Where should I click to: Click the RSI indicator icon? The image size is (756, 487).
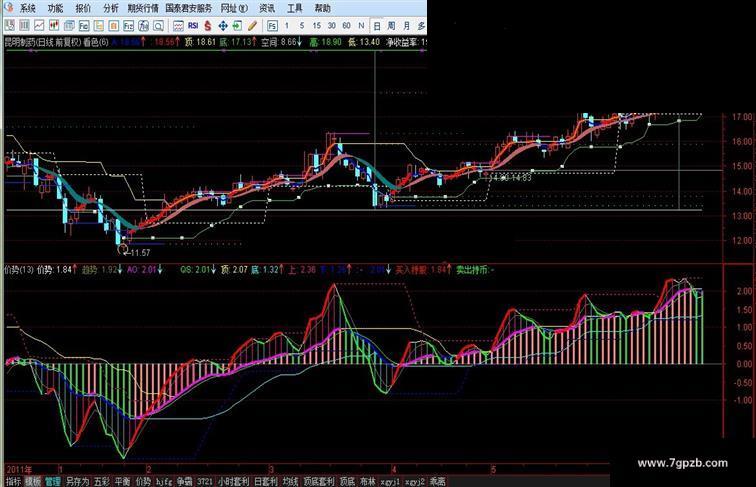[x=193, y=26]
